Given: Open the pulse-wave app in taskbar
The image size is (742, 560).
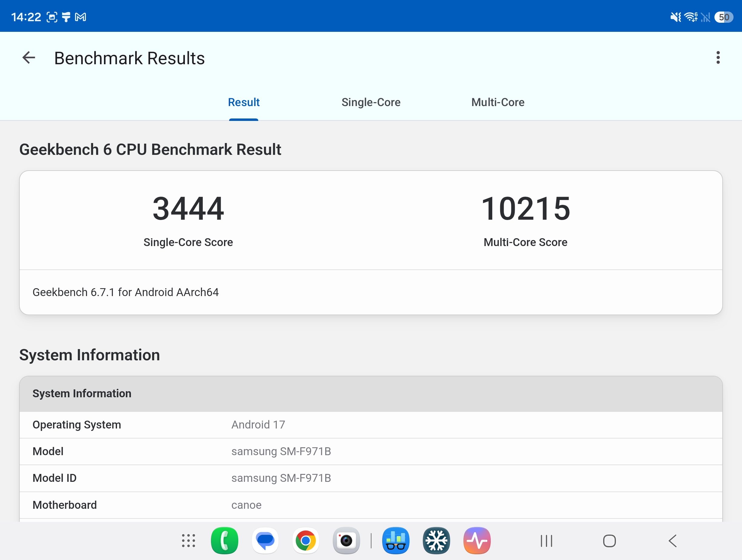Looking at the screenshot, I should point(477,541).
